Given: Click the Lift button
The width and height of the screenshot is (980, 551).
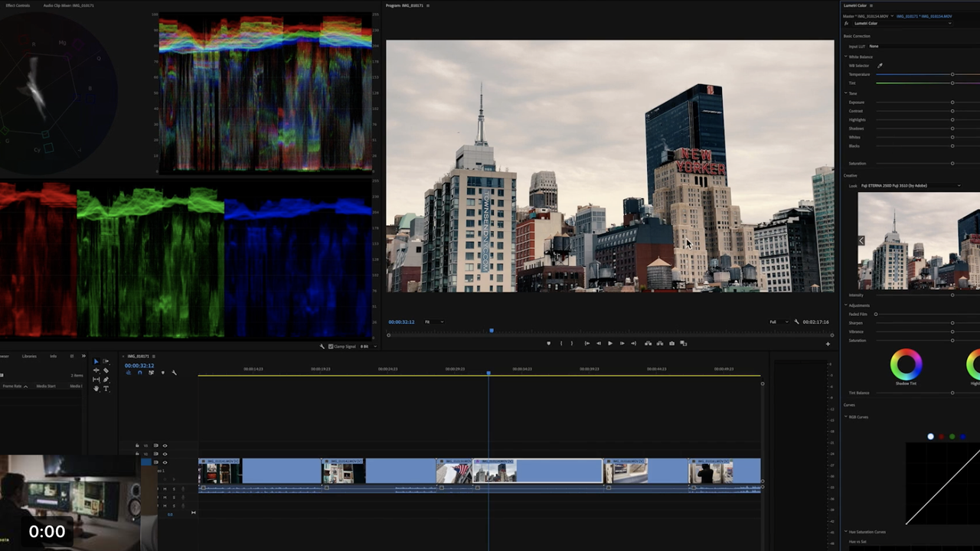Looking at the screenshot, I should (648, 344).
